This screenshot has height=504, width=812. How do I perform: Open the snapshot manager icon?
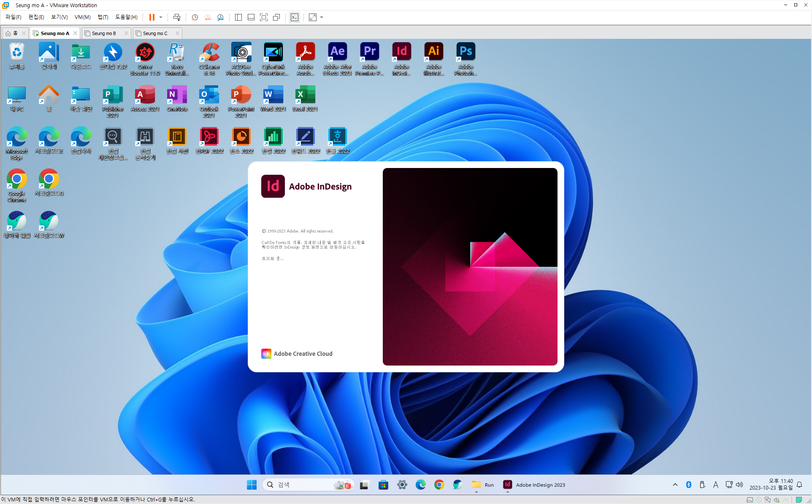pyautogui.click(x=220, y=17)
